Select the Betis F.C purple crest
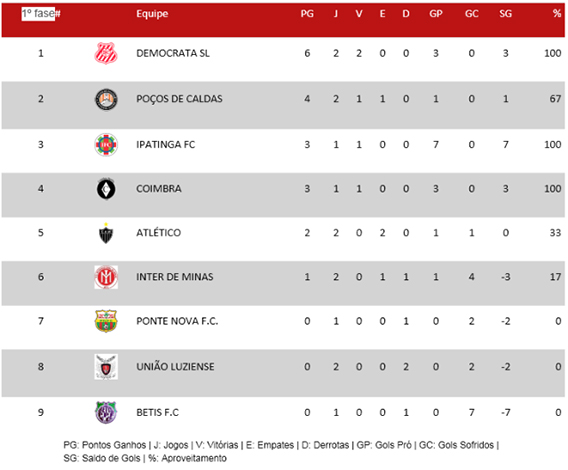The image size is (568, 470). tap(106, 412)
